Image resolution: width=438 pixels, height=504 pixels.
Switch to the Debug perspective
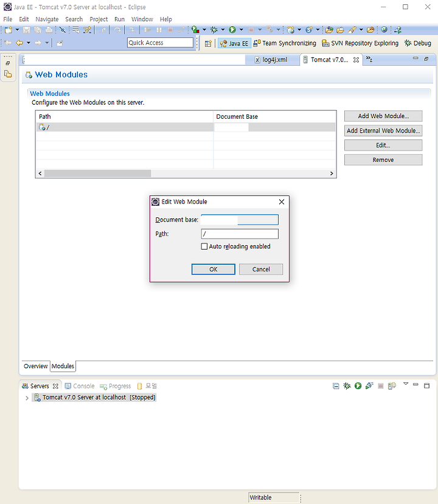tap(418, 43)
